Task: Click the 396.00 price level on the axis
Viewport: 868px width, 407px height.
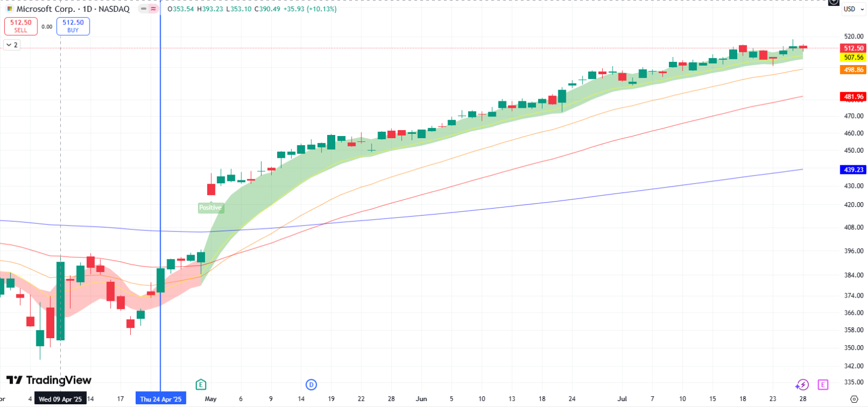Action: coord(853,251)
